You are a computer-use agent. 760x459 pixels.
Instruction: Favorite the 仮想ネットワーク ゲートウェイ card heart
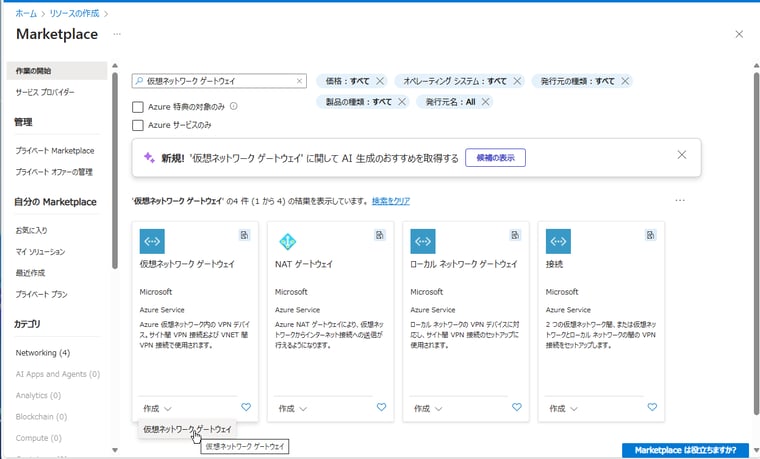click(x=246, y=407)
